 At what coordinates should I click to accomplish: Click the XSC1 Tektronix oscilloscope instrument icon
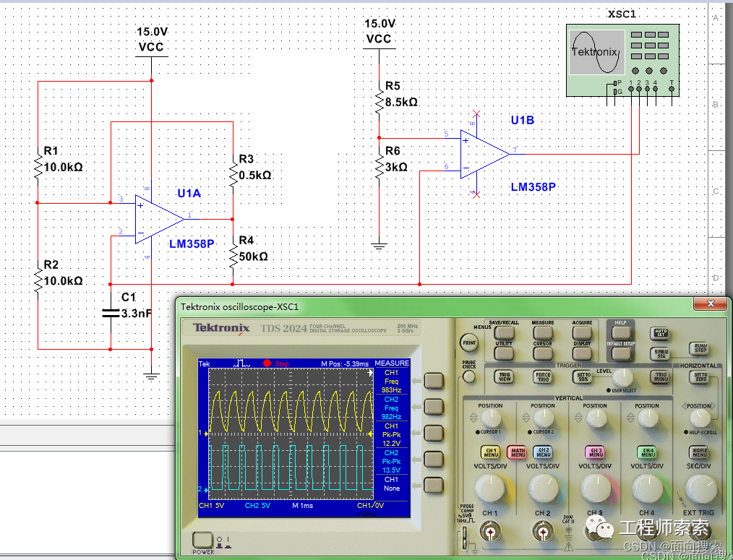[622, 60]
